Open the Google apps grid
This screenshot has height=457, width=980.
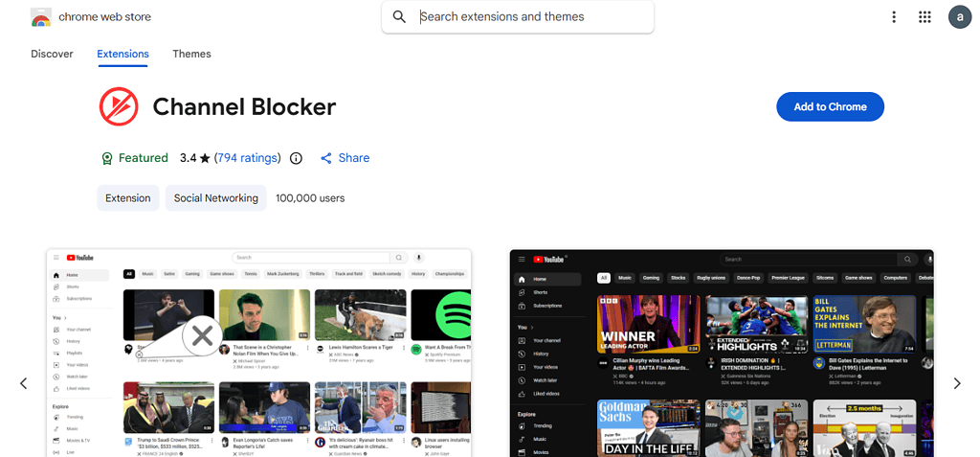[x=925, y=17]
